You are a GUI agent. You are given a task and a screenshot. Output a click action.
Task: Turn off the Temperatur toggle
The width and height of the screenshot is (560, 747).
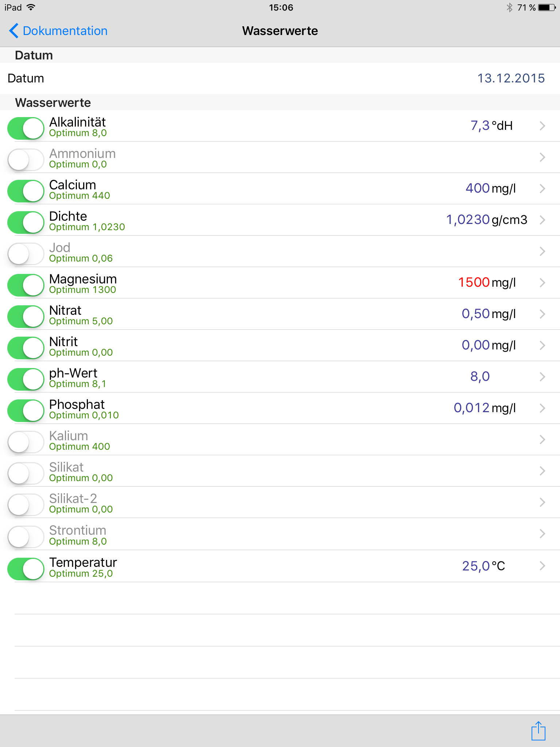(x=26, y=568)
